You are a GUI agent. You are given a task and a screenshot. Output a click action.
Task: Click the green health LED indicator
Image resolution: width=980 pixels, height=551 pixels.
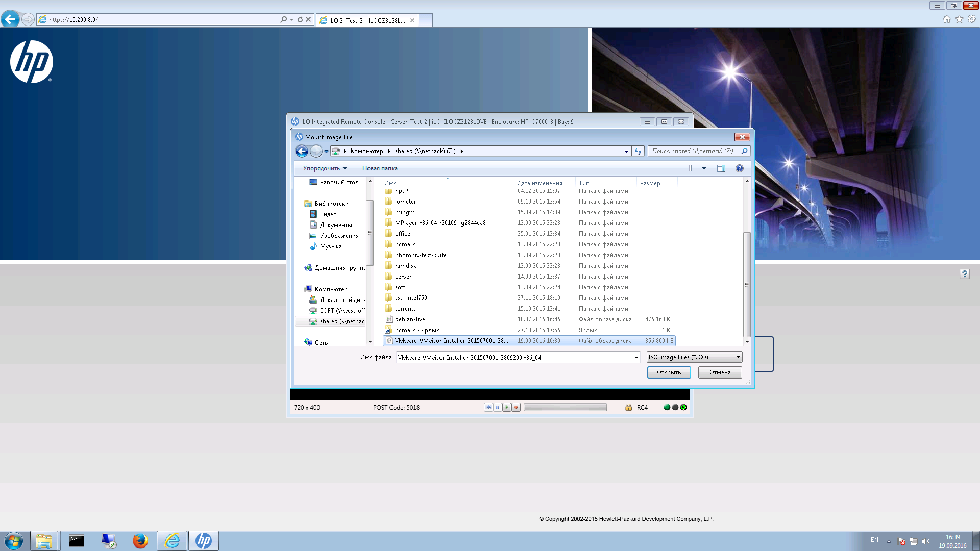tap(667, 407)
